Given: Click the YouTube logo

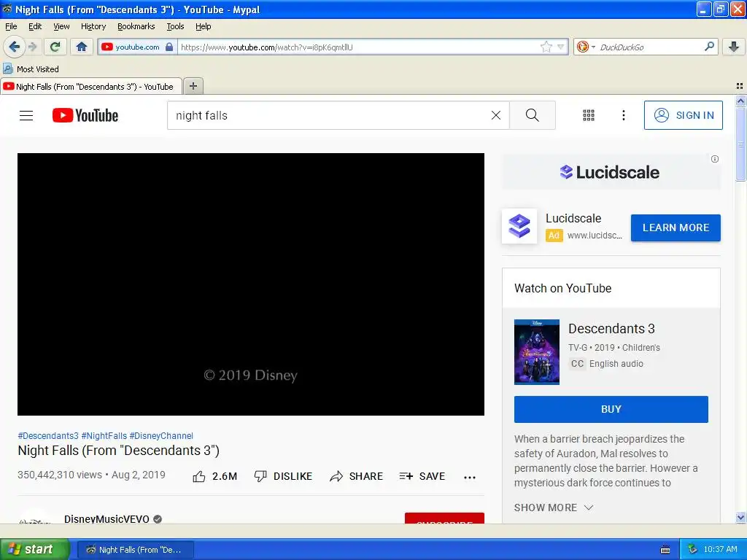Looking at the screenshot, I should click(x=85, y=115).
